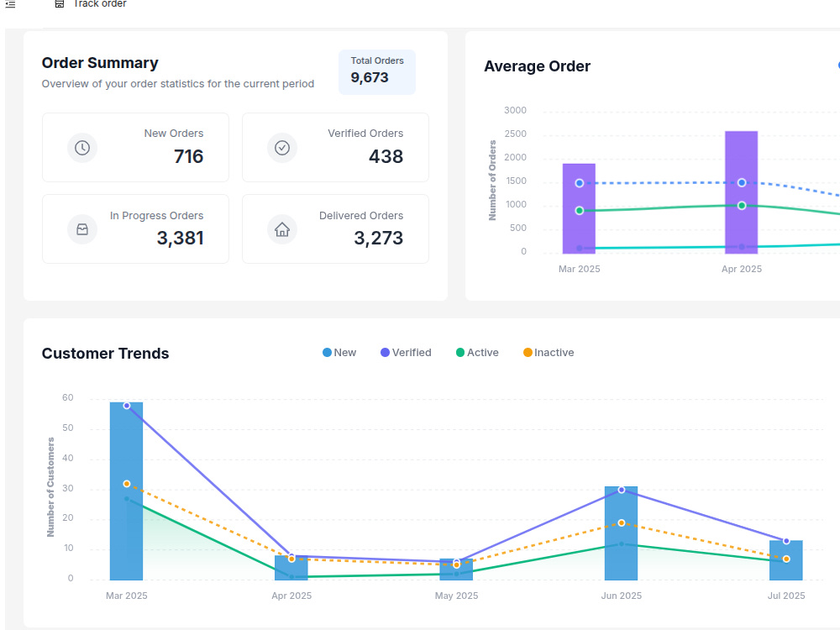Click the Track order icon

[60, 3]
